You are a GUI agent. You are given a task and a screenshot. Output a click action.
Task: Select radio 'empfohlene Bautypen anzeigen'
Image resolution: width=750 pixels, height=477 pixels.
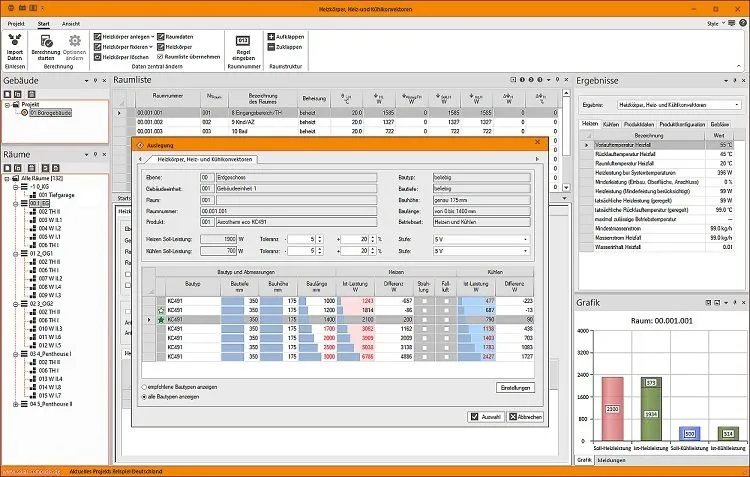click(144, 387)
